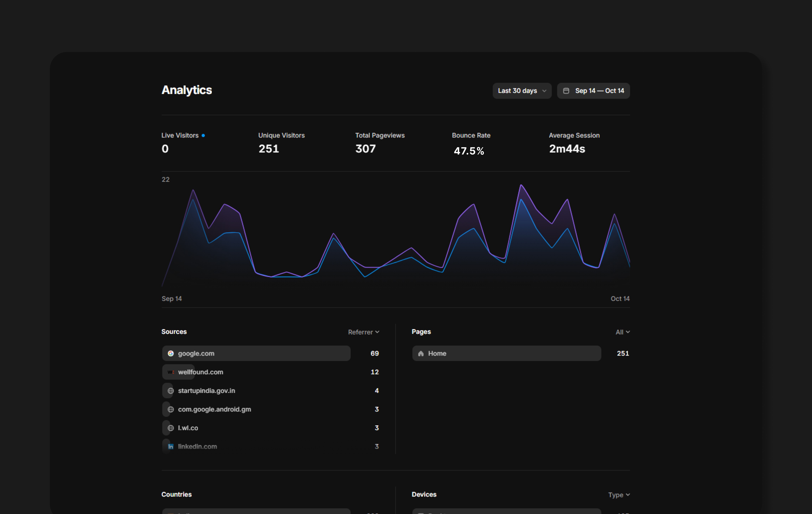The image size is (812, 514).
Task: Open the Last 30 days dropdown
Action: (x=522, y=91)
